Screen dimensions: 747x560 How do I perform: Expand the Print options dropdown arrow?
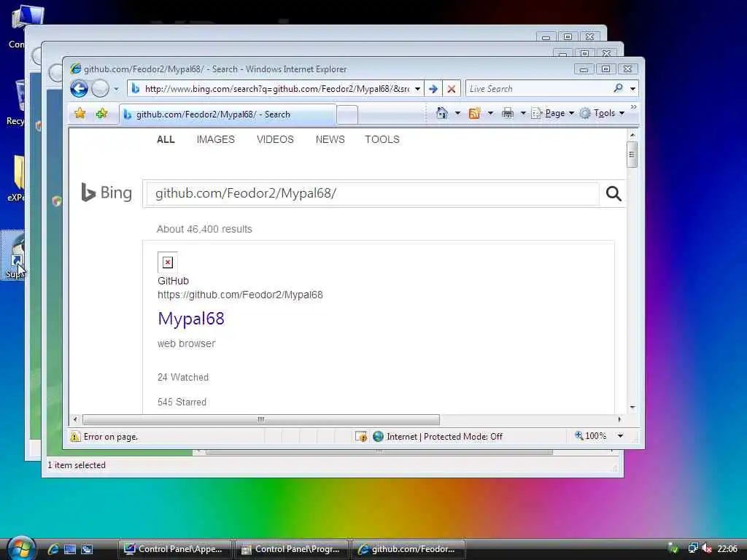click(522, 113)
